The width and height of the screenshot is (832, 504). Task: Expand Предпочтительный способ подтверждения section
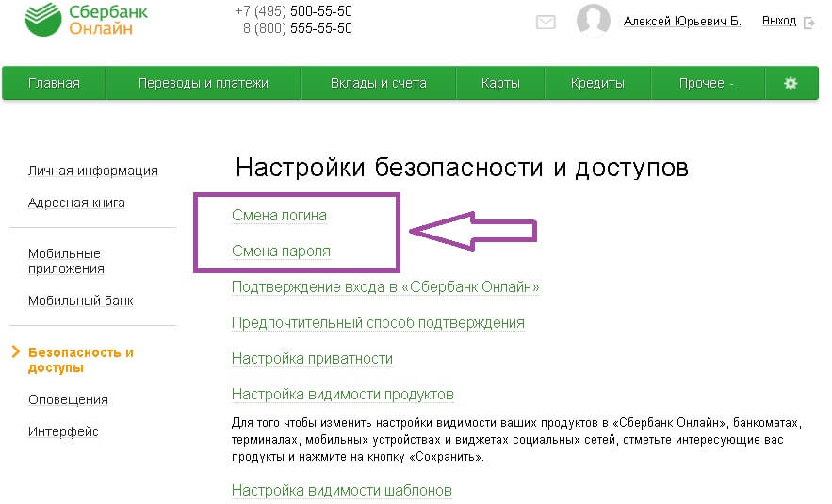[x=378, y=322]
